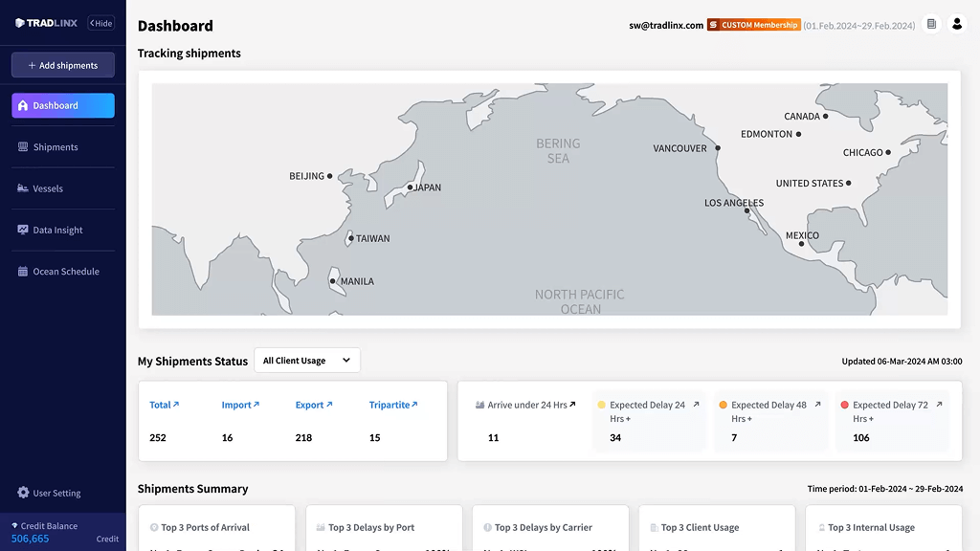Open arrow icon beside Expected Delay 48 Hrs
This screenshot has width=980, height=551.
pyautogui.click(x=818, y=405)
